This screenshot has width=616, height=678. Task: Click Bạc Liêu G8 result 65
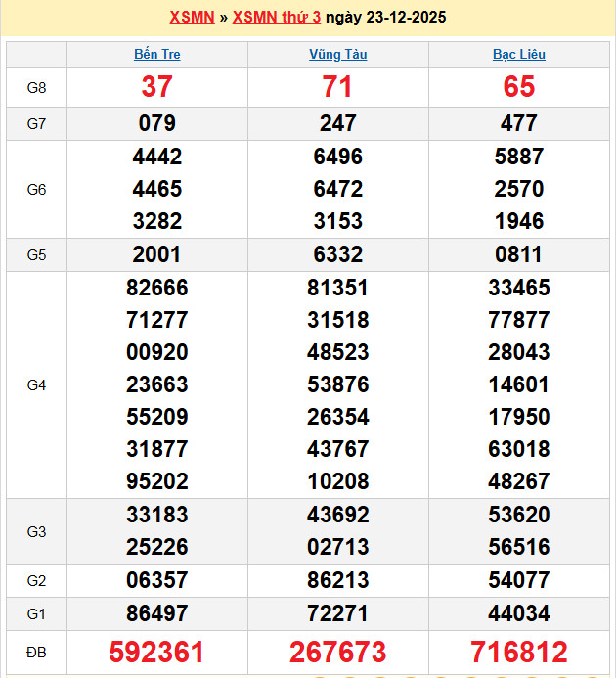518,87
